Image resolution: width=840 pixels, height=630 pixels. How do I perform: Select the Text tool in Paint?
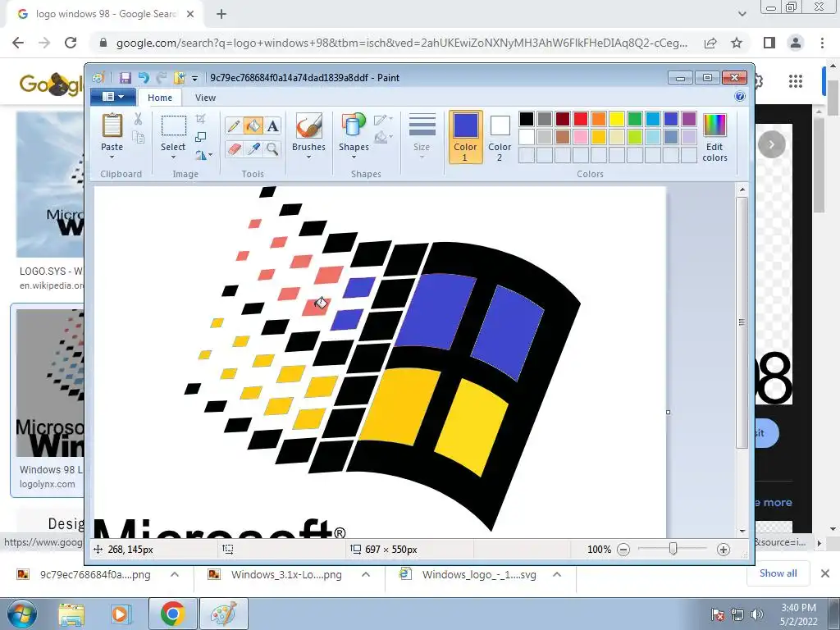[x=272, y=126]
